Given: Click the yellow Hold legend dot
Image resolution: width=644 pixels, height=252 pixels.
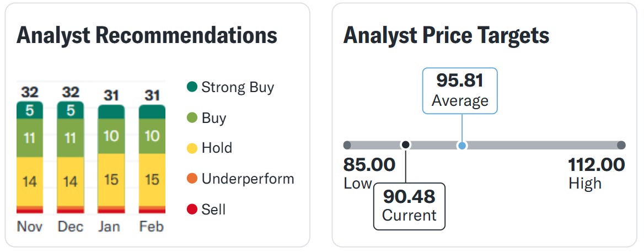Looking at the screenshot, I should coord(192,148).
